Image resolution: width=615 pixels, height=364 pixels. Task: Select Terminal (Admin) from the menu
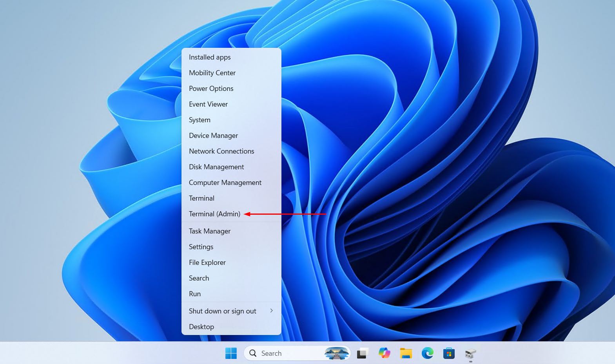231,214
